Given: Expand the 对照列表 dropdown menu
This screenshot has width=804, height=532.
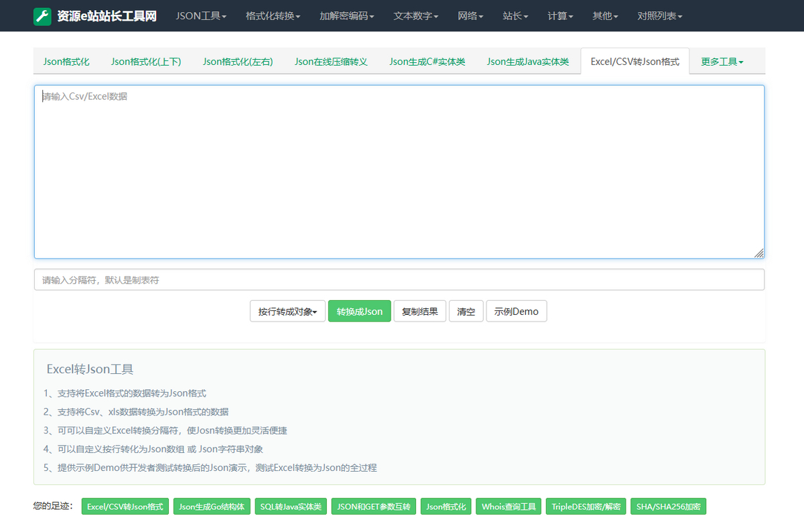Looking at the screenshot, I should [x=660, y=16].
